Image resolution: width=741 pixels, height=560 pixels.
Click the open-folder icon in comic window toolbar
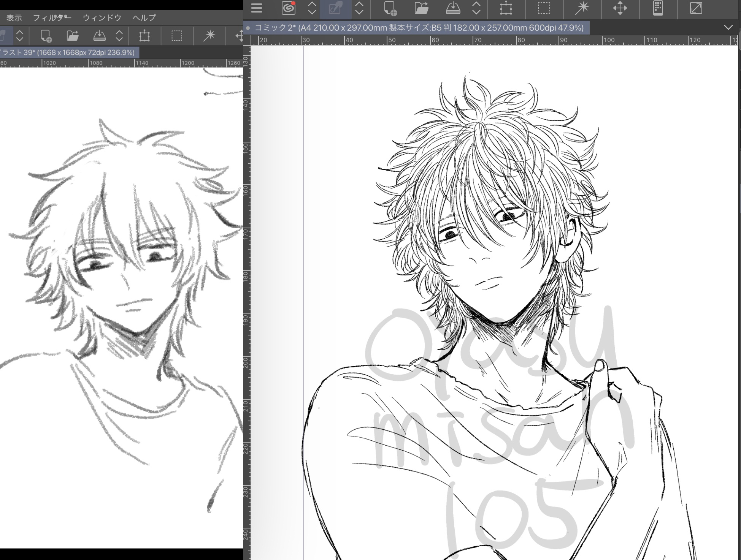coord(421,8)
